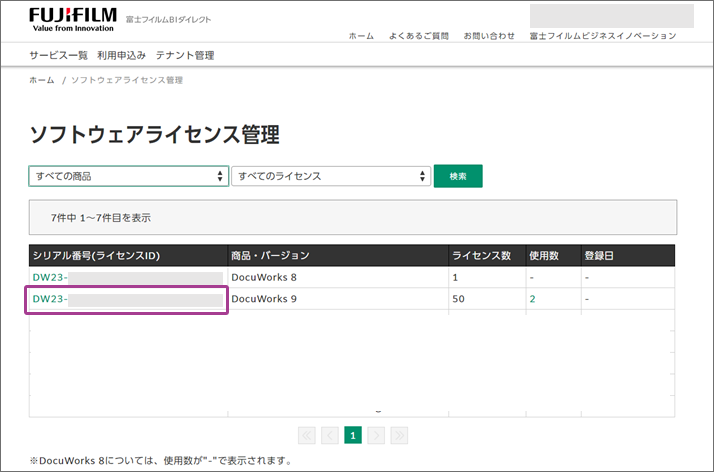Go to last page pagination icon
This screenshot has height=472, width=714.
(399, 436)
